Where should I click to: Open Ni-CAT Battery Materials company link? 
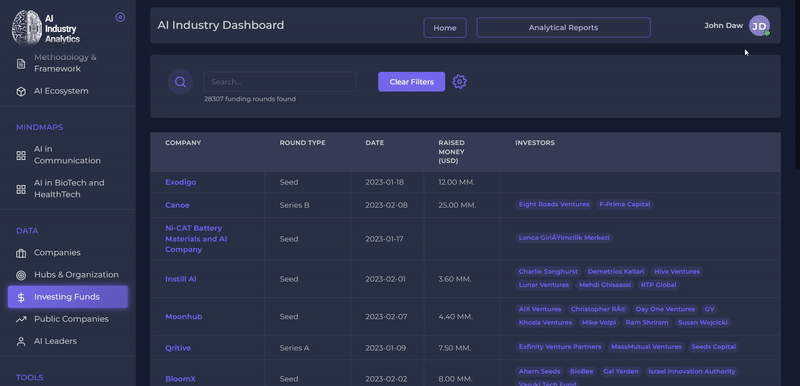pyautogui.click(x=196, y=239)
